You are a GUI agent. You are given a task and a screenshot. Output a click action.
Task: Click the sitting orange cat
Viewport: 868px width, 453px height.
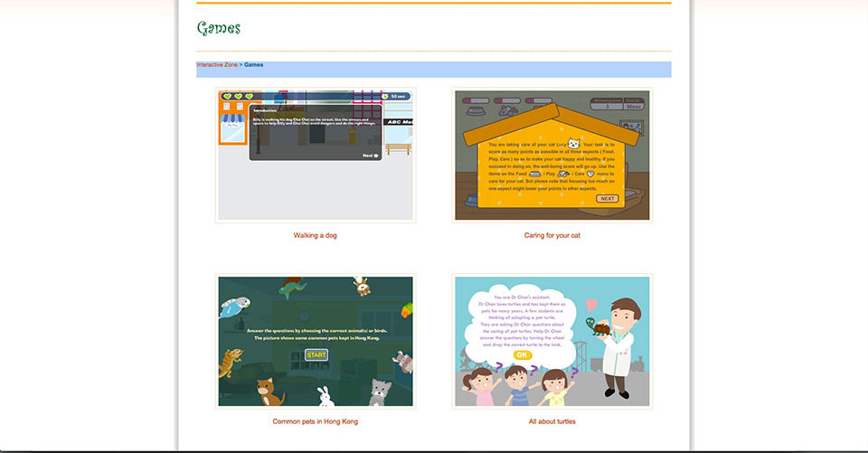pyautogui.click(x=269, y=391)
